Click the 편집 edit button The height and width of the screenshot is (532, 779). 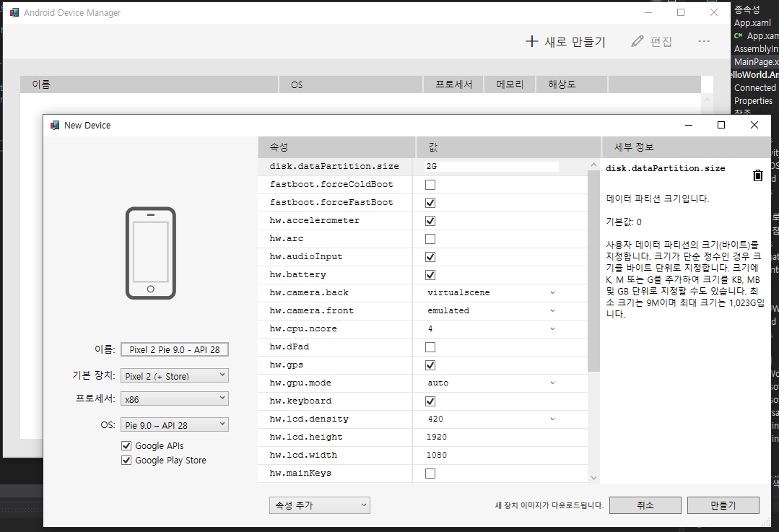pyautogui.click(x=651, y=42)
